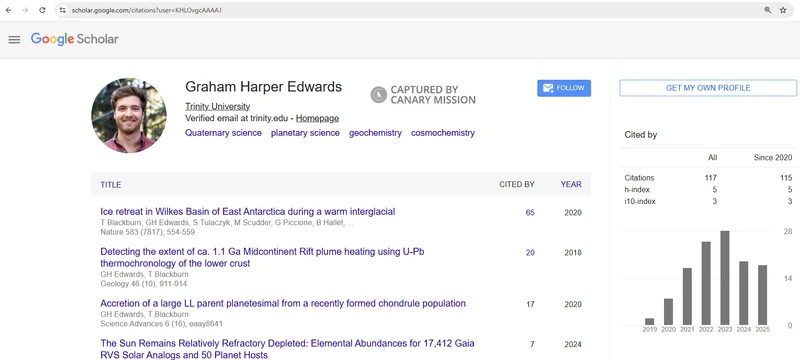Open site information icon in address bar
The height and width of the screenshot is (360, 800).
tap(62, 10)
